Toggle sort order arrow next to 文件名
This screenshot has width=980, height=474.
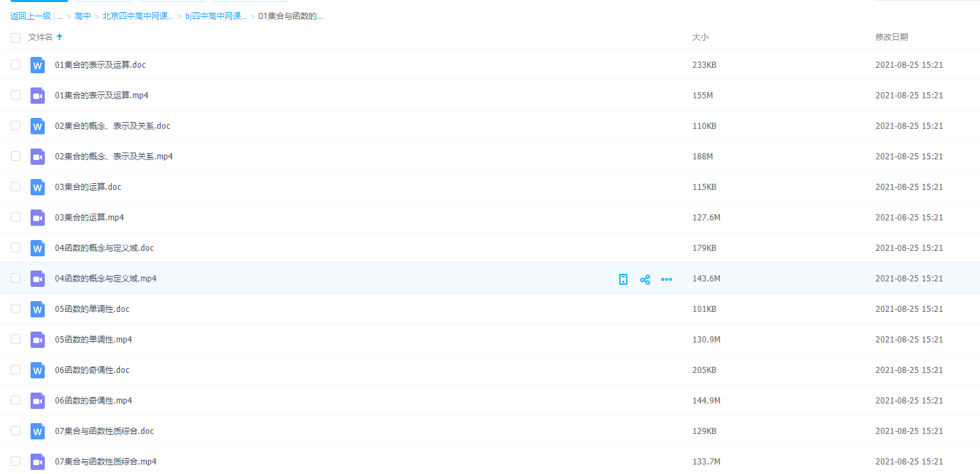pos(60,37)
